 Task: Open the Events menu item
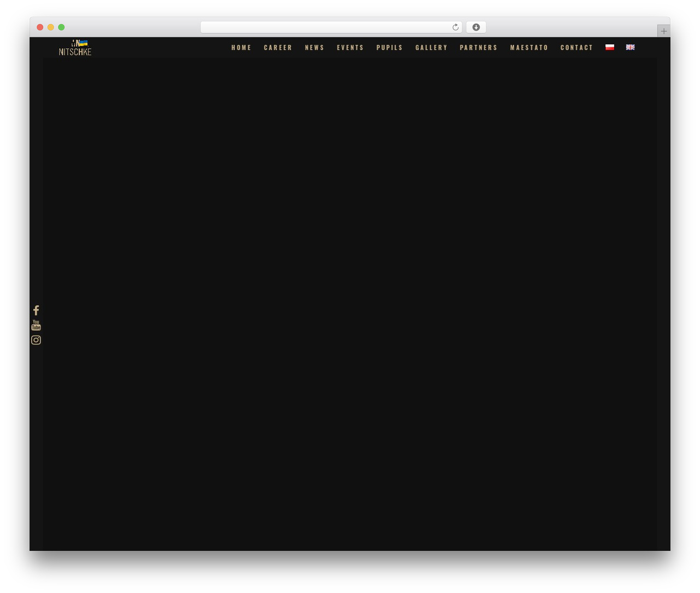coord(351,48)
